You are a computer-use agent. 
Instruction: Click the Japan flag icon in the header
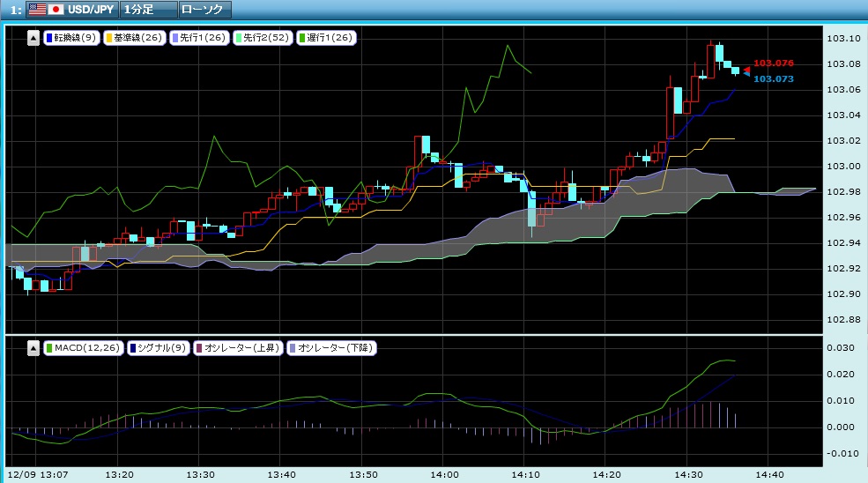pos(56,10)
